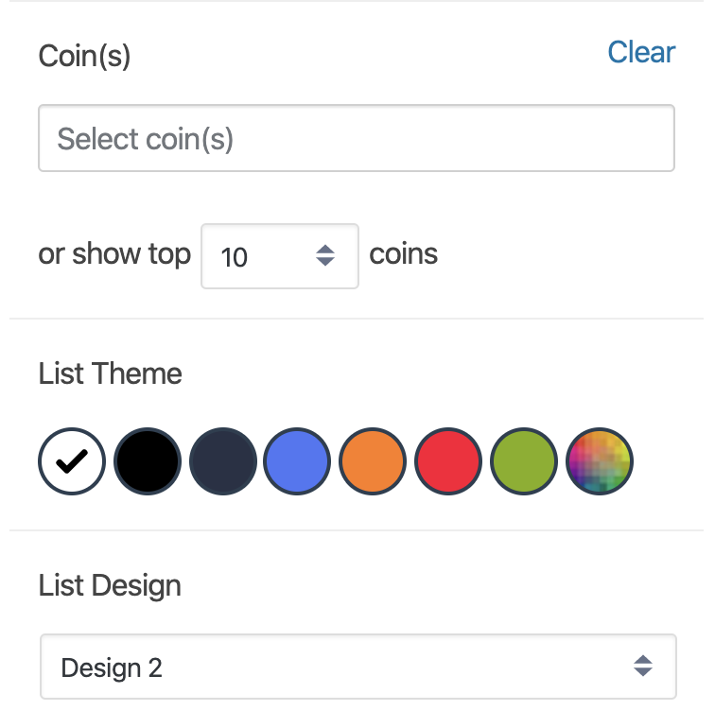The image size is (715, 728).
Task: Click the Clear link next to Coin(s)
Action: pos(641,52)
